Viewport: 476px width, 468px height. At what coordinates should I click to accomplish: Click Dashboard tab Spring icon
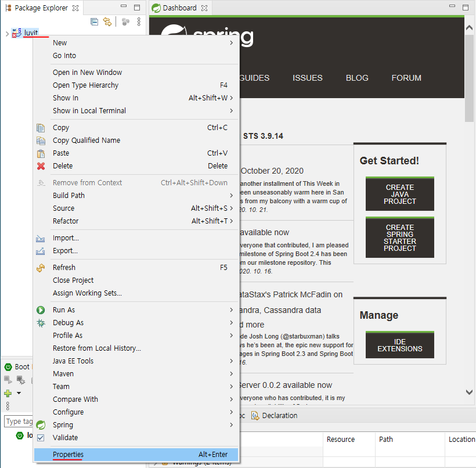(x=156, y=8)
